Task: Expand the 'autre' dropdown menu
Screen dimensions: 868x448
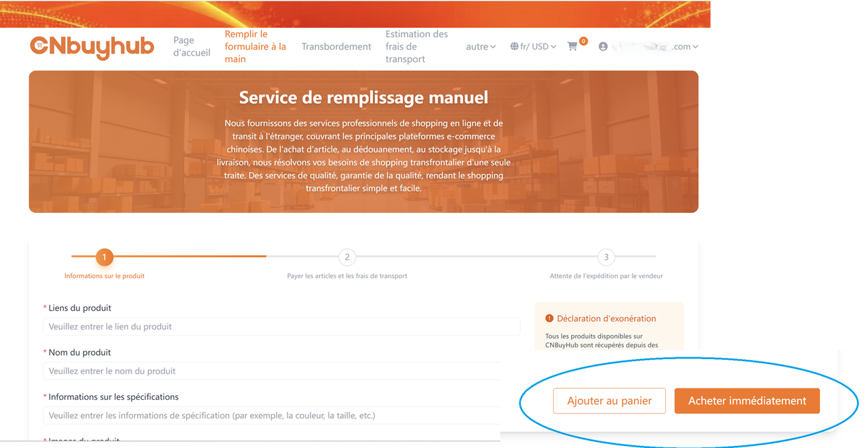Action: pos(481,47)
